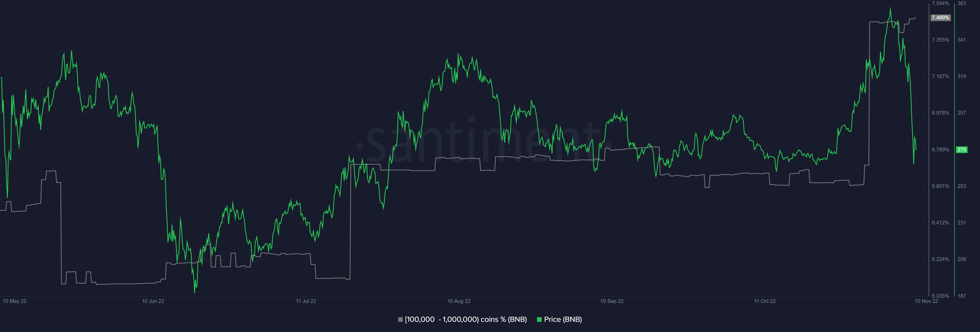Toggle the [100,000 - 1,000,000) coins % legend label

466,319
